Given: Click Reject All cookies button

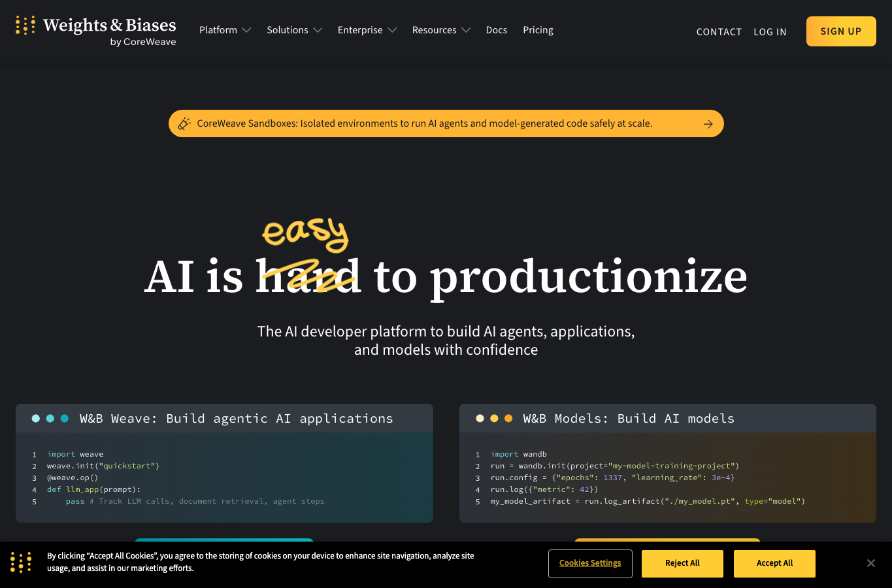Looking at the screenshot, I should [x=682, y=563].
